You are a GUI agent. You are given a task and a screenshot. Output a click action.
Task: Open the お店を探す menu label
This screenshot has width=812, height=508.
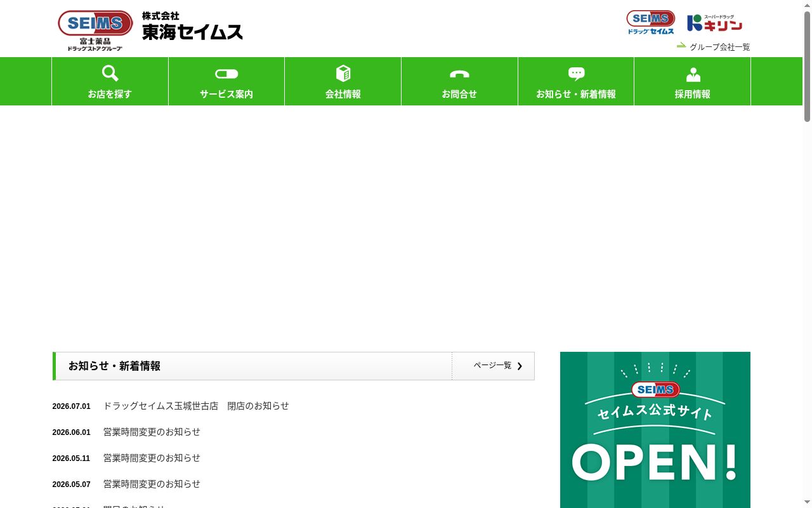tap(110, 94)
